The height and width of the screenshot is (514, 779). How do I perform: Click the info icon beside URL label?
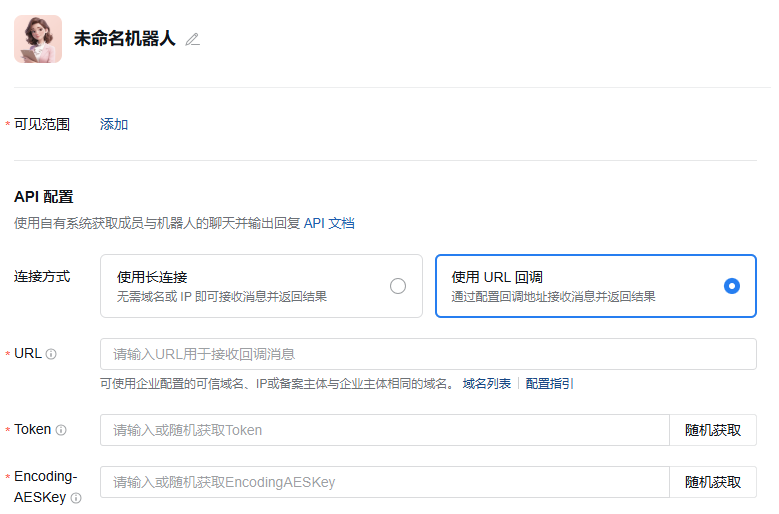point(51,354)
